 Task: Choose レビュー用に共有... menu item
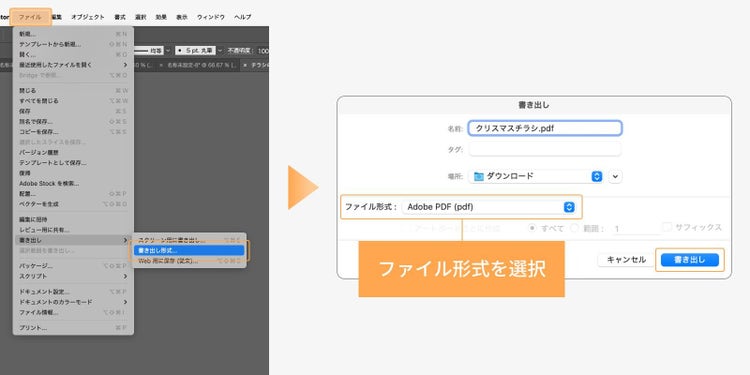73,230
